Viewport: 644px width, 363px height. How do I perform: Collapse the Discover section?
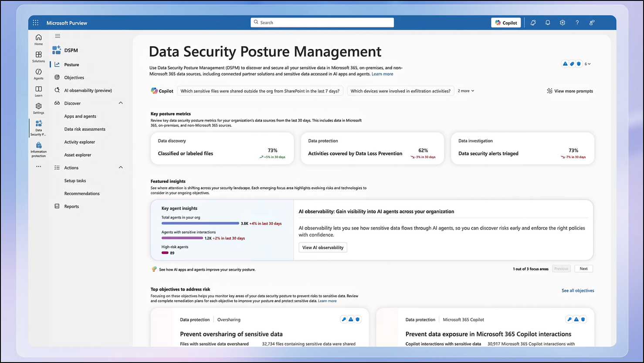pos(121,103)
